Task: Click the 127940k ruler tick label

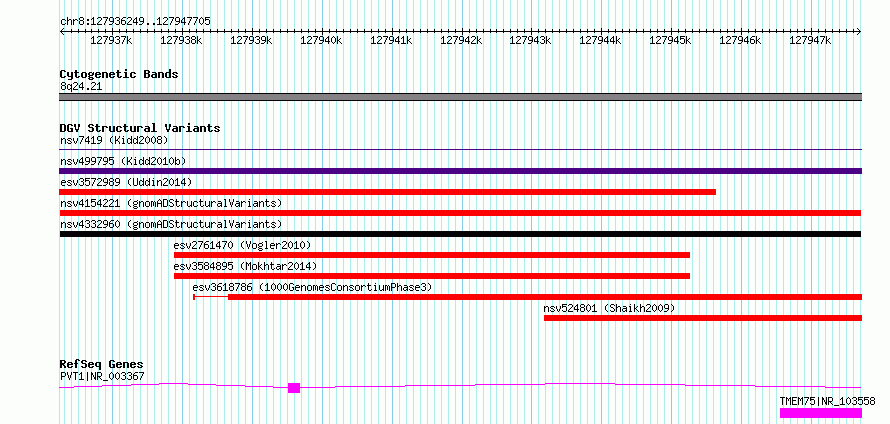Action: coord(321,40)
